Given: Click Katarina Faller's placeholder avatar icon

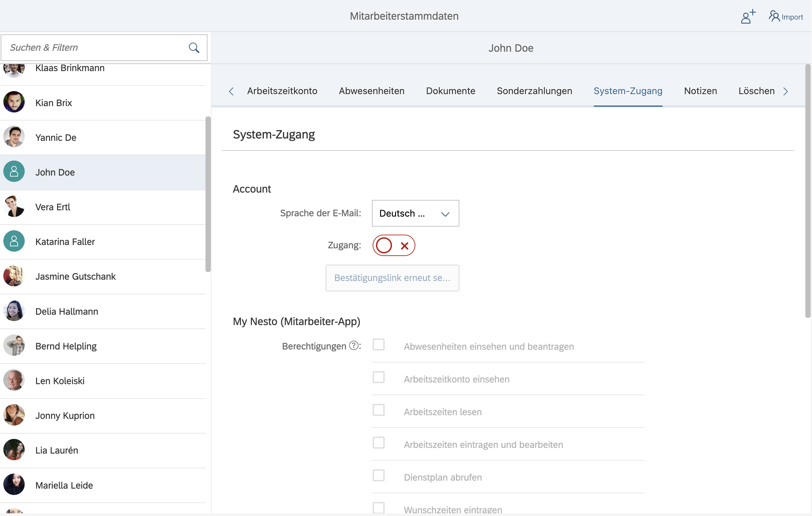Looking at the screenshot, I should (14, 241).
